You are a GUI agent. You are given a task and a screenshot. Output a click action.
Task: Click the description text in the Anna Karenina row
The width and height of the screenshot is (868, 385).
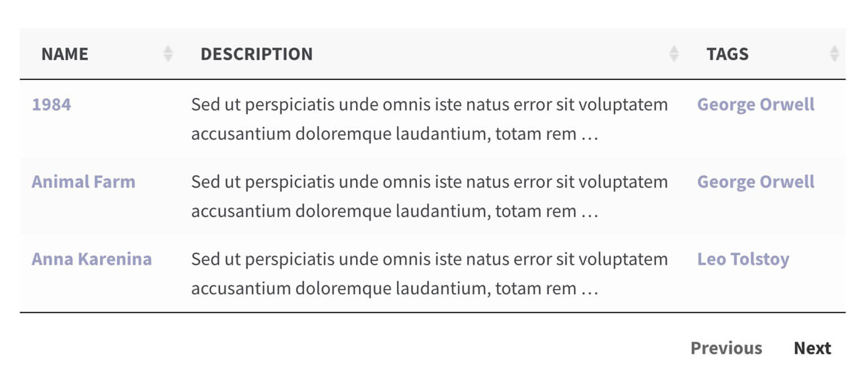[x=429, y=274]
